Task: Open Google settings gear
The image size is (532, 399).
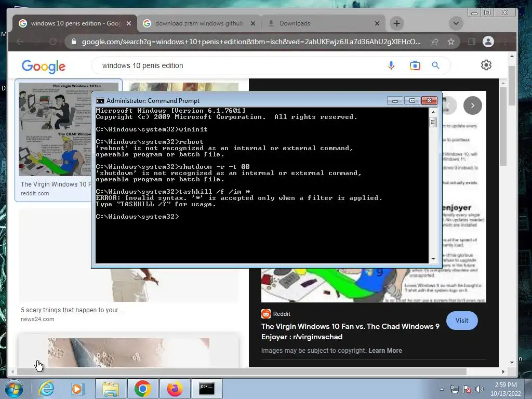Action: click(x=486, y=65)
